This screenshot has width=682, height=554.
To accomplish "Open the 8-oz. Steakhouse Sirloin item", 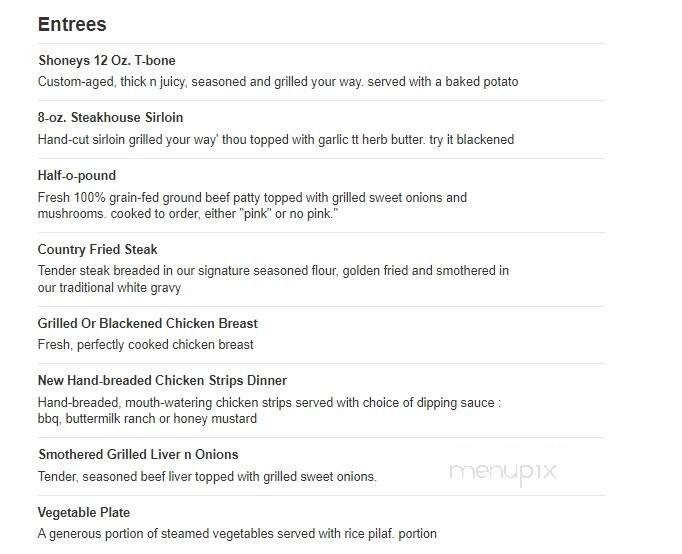I will (110, 117).
